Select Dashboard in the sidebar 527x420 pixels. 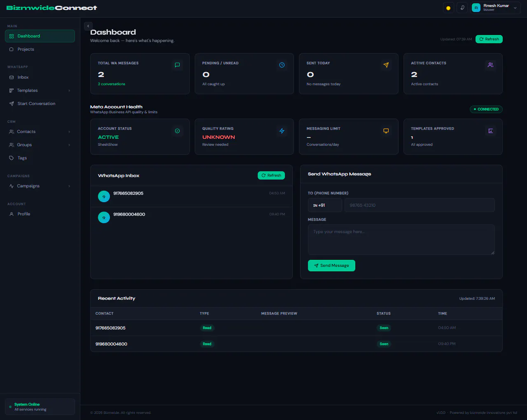[40, 36]
